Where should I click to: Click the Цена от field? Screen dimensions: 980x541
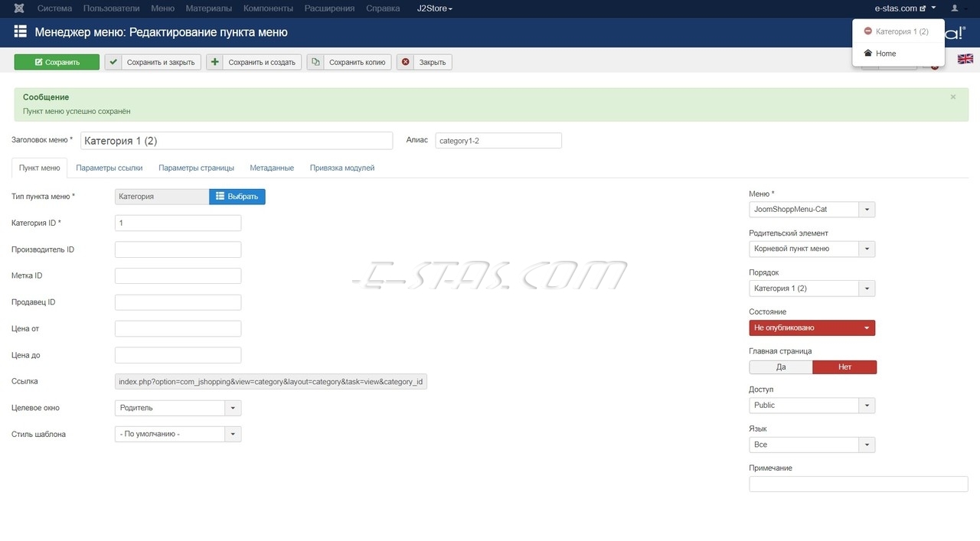pyautogui.click(x=178, y=328)
